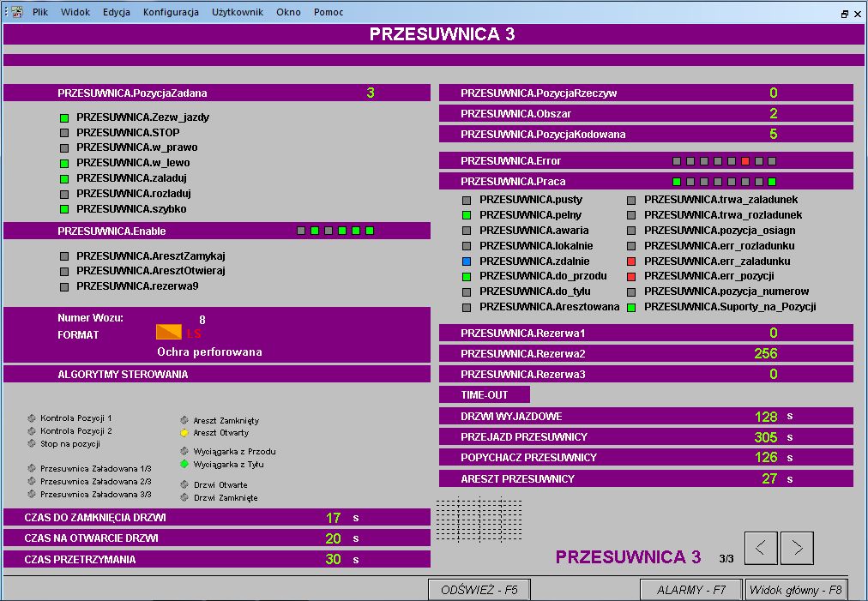Click the orange FORMAT color swatch

click(x=169, y=332)
